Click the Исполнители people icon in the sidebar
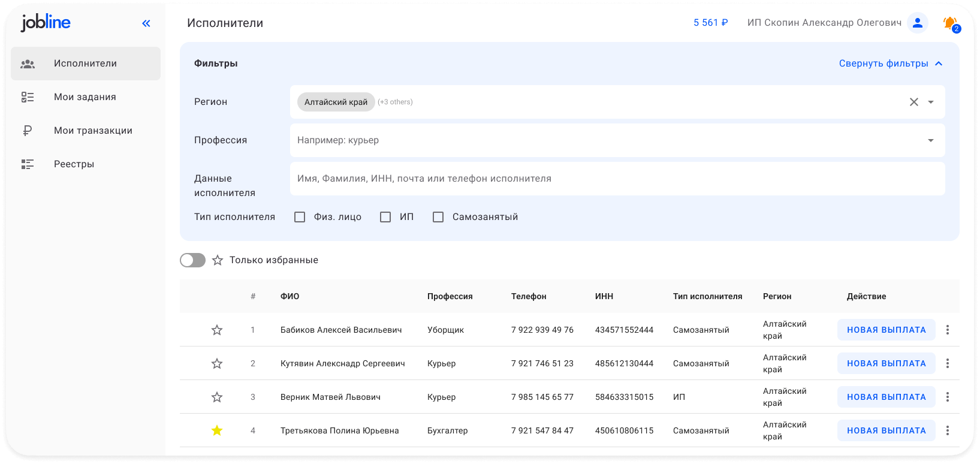 coord(28,64)
